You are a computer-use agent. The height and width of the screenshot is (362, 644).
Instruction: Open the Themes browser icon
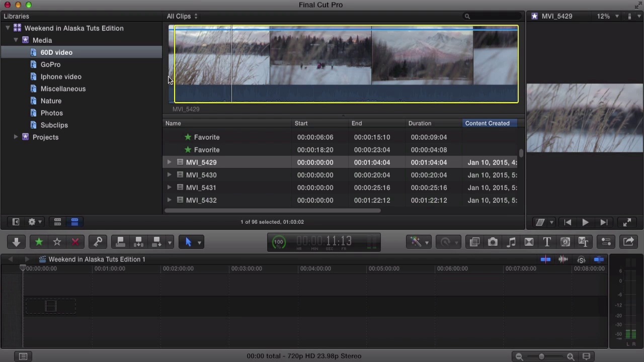coord(583,242)
